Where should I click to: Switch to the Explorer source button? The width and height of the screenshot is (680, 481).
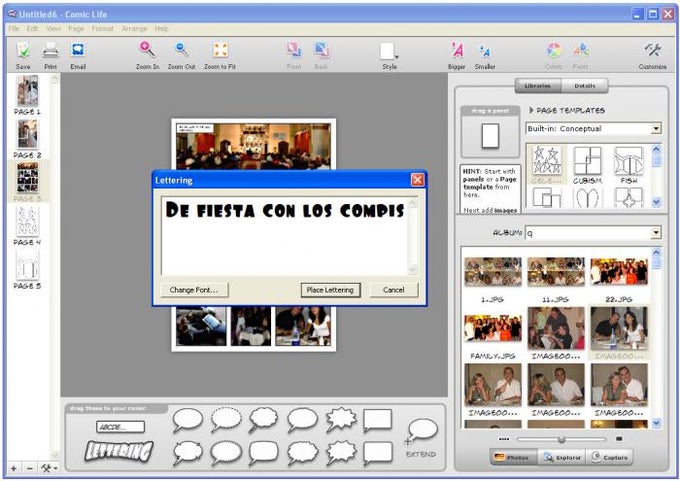click(562, 457)
